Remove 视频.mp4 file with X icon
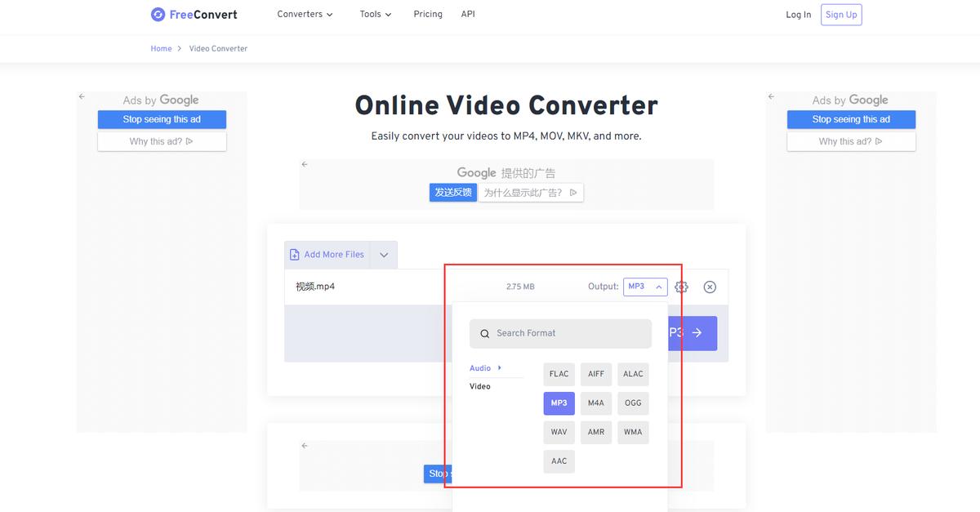Screen dimensions: 980x512 (x=710, y=287)
